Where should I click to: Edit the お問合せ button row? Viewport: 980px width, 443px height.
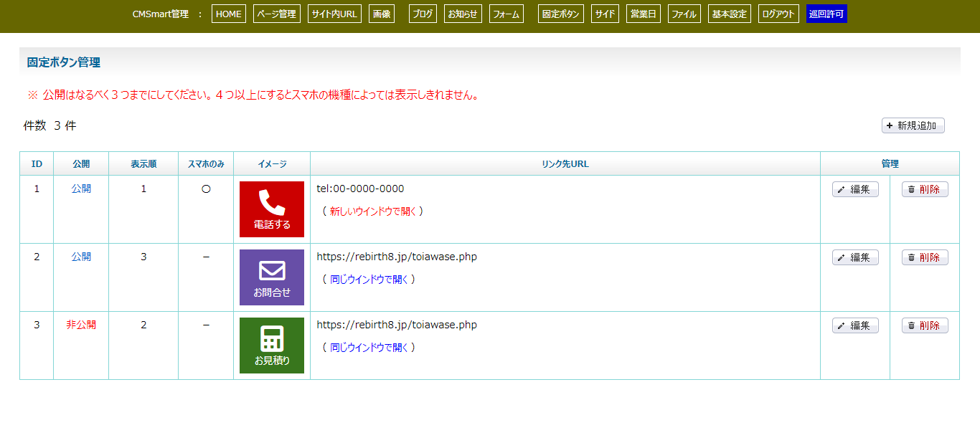point(855,257)
